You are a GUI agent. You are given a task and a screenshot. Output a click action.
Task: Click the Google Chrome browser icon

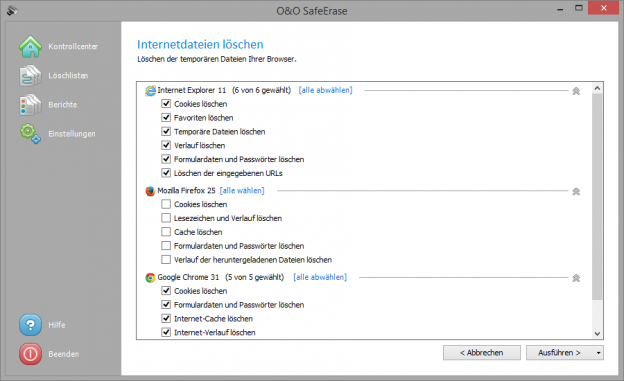click(x=150, y=277)
